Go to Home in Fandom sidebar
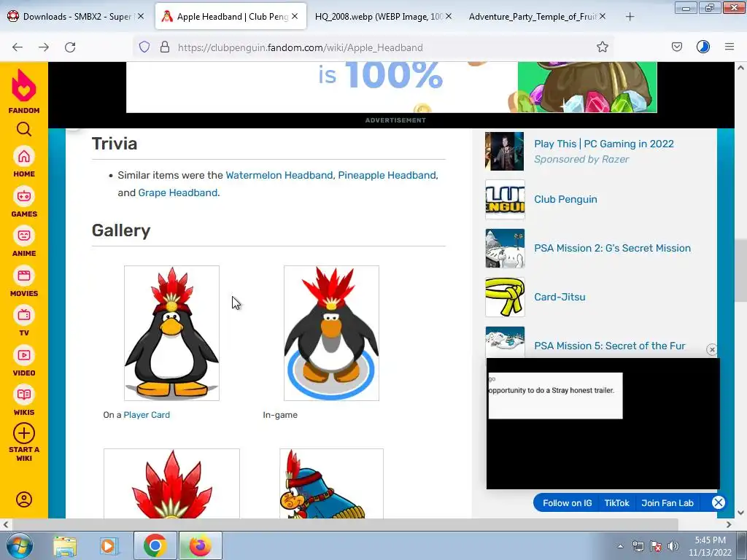The image size is (747, 560). (24, 163)
